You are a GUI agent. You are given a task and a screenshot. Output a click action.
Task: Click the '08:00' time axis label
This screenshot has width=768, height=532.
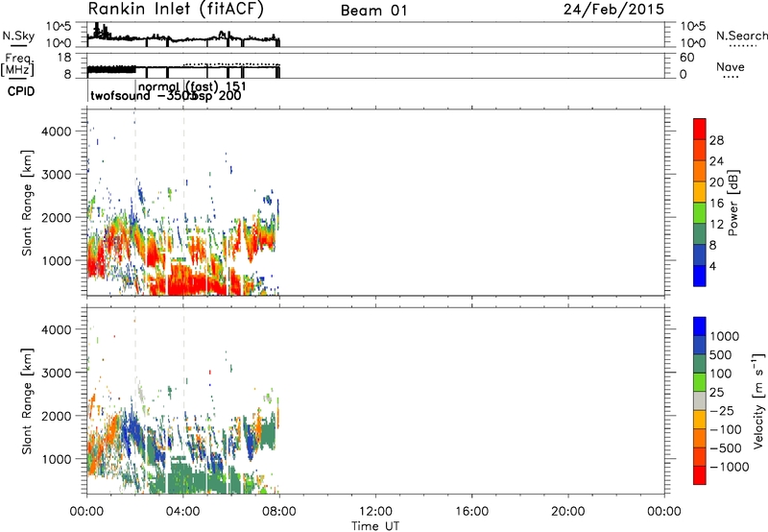point(279,512)
